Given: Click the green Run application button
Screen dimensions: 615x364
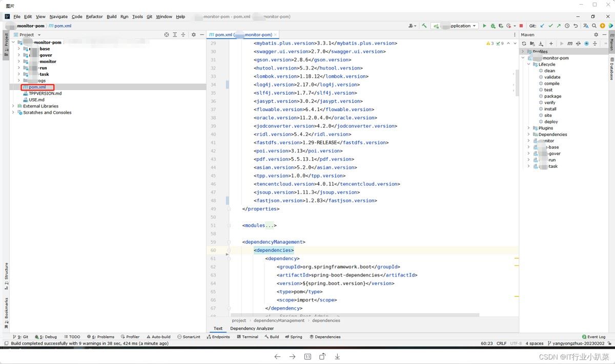Looking at the screenshot, I should 484,26.
